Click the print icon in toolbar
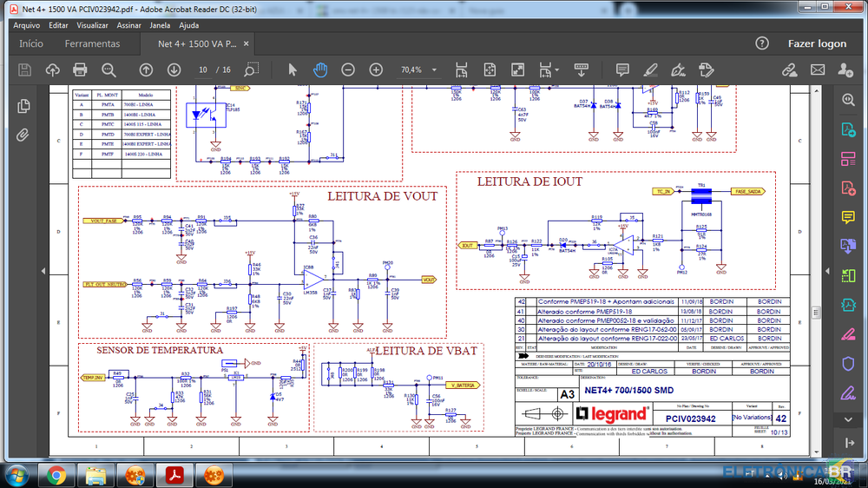The image size is (868, 488). pyautogui.click(x=80, y=69)
